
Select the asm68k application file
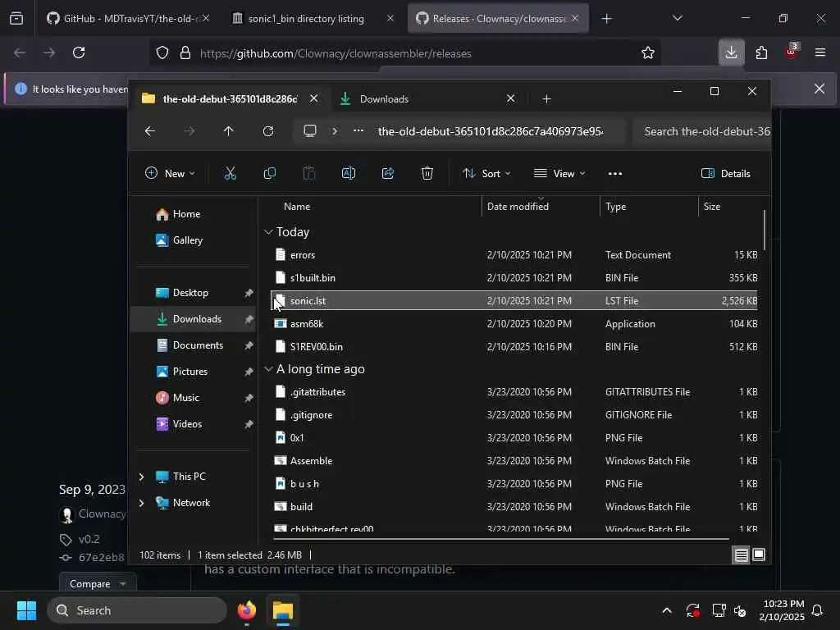coord(514,323)
